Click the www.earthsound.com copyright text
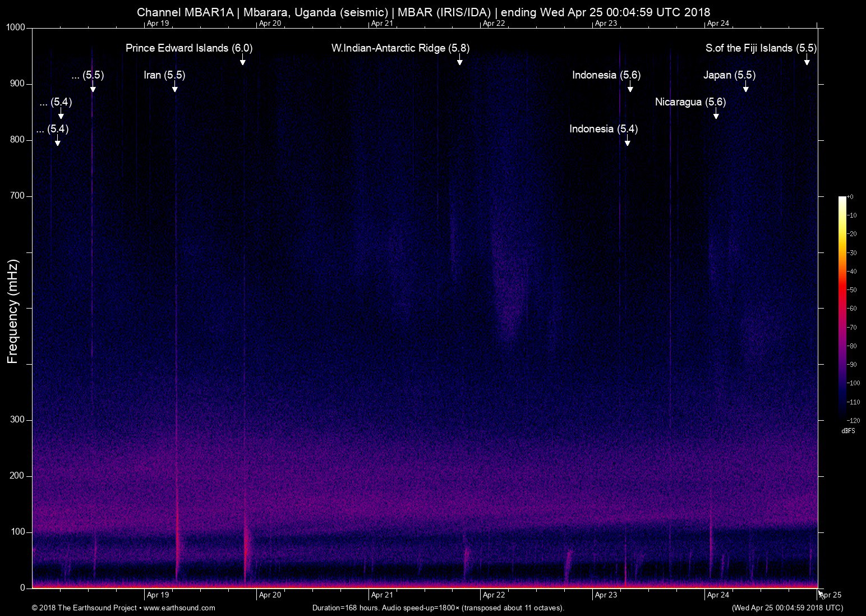This screenshot has width=866, height=616. click(x=123, y=608)
